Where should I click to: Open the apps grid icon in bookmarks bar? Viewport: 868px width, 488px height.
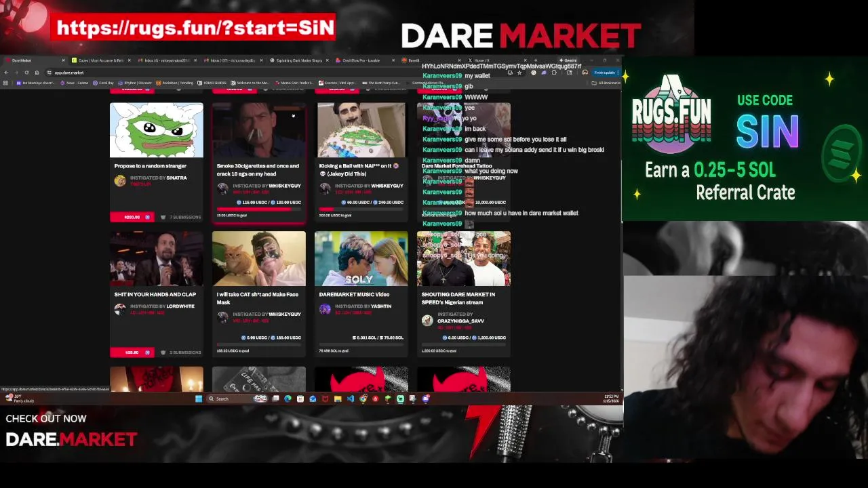tap(5, 83)
